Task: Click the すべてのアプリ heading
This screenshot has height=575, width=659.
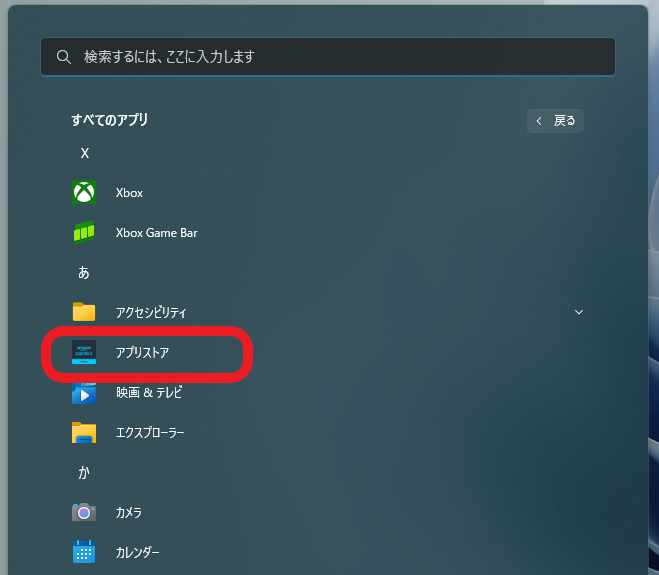Action: (x=109, y=120)
